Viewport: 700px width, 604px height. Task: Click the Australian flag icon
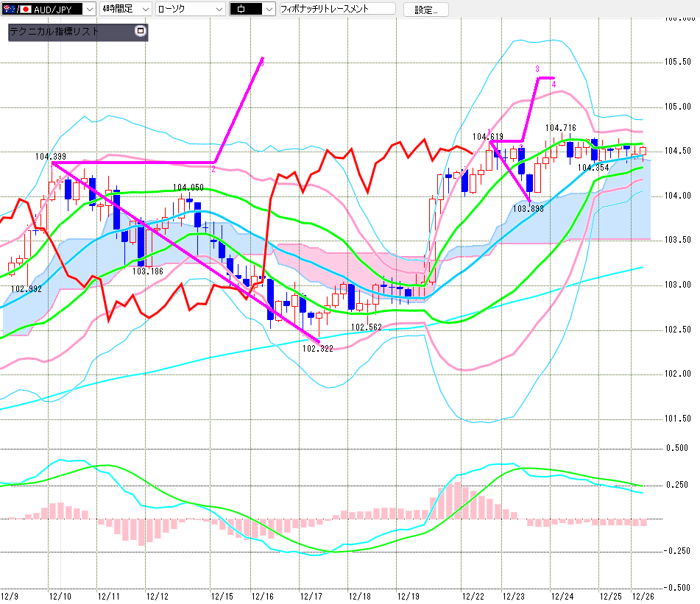click(8, 10)
